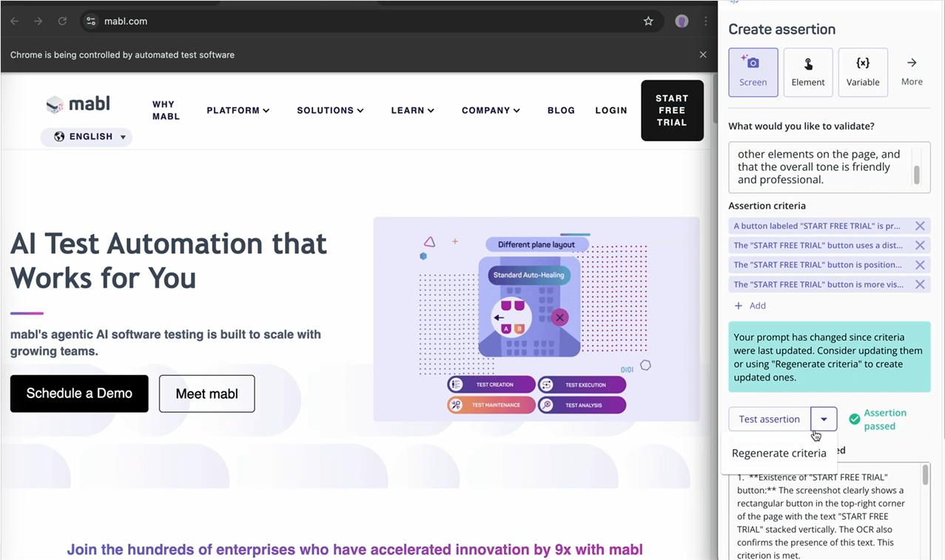Open the Chrome profile avatar
The height and width of the screenshot is (560, 945).
(x=682, y=21)
